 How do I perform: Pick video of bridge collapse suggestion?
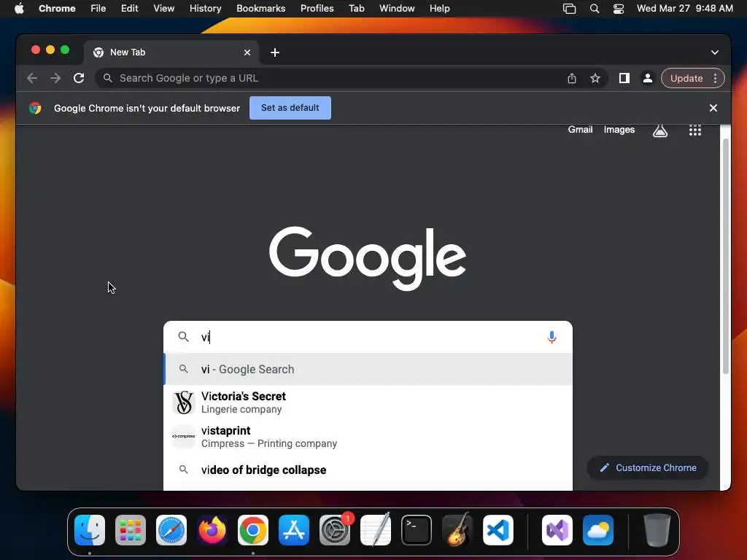pos(368,470)
